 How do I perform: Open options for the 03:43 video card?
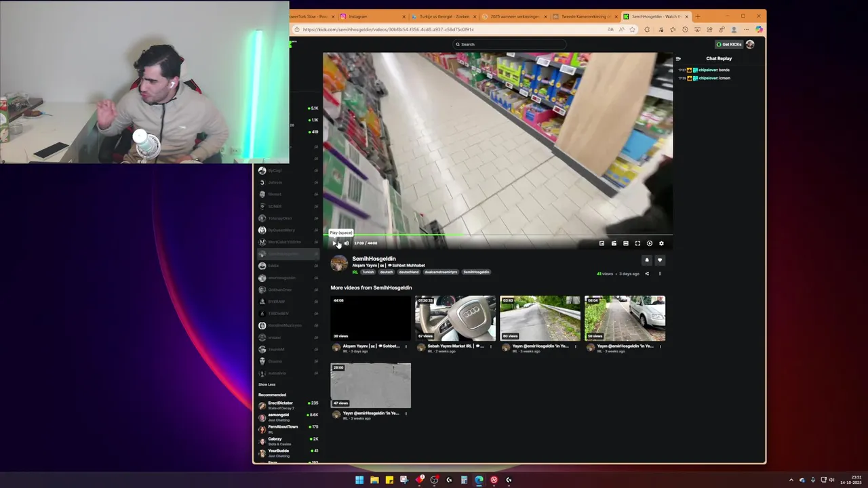(576, 346)
